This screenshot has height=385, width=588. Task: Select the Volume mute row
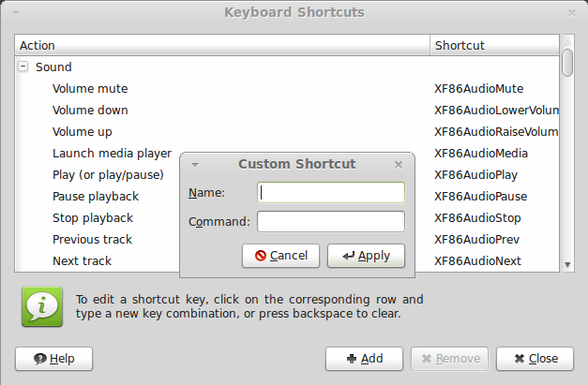coord(287,89)
